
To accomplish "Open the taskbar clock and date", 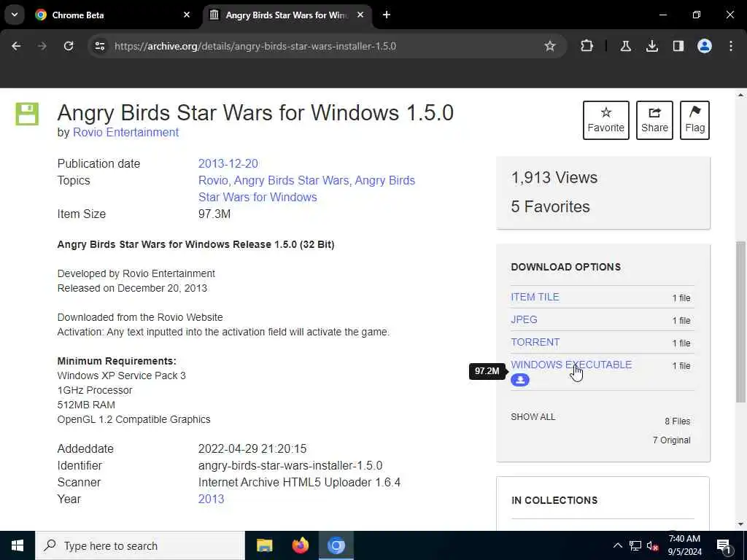I will click(684, 545).
